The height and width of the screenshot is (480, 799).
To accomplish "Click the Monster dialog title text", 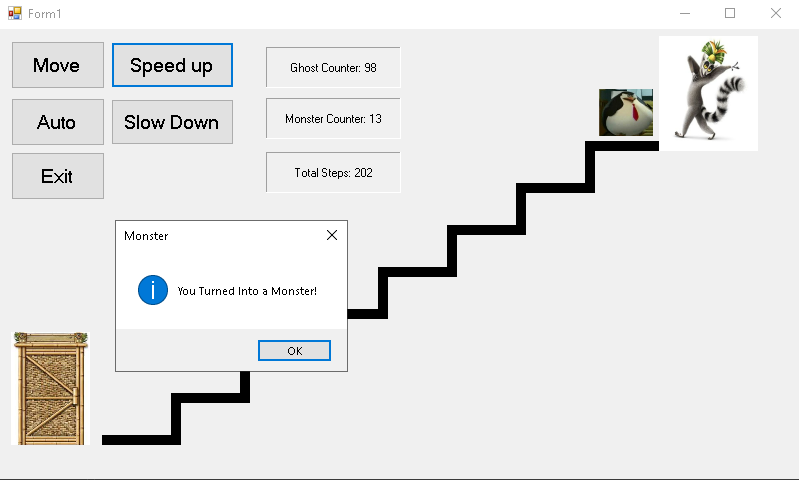I will (x=146, y=236).
